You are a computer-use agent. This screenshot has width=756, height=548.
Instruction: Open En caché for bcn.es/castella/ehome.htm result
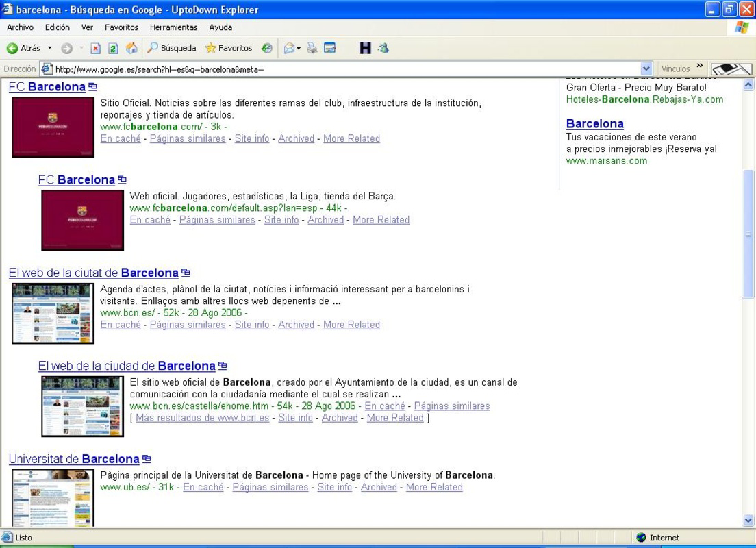(385, 406)
